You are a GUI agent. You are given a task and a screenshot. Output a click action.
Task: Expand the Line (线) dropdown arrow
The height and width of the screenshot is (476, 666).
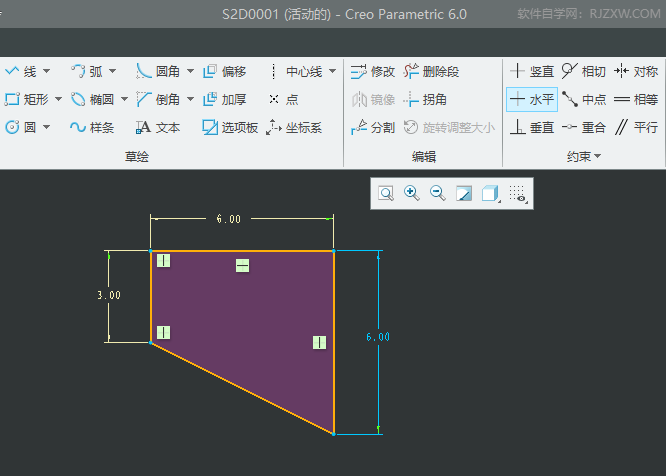click(46, 71)
